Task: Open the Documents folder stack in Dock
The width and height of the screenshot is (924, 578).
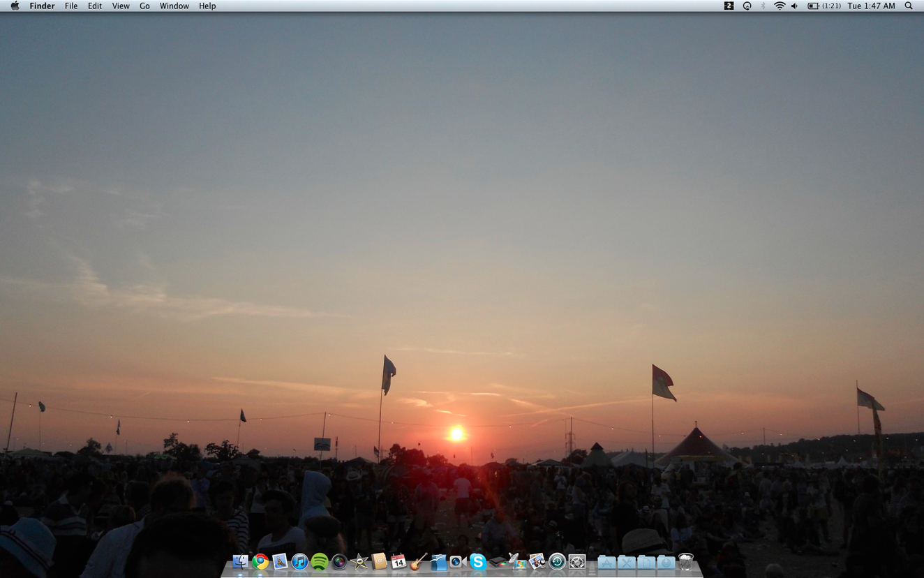Action: (646, 562)
